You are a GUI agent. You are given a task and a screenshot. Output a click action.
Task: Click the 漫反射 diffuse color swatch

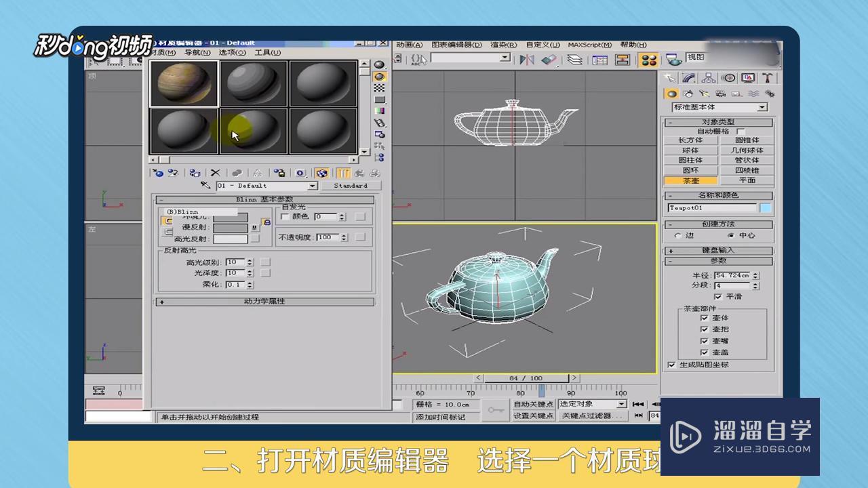point(231,228)
